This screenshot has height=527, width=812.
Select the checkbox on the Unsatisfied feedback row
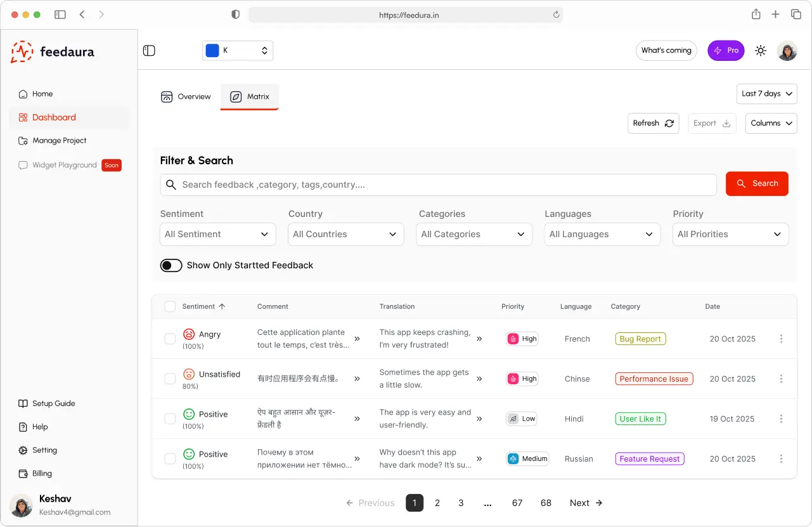coord(170,379)
